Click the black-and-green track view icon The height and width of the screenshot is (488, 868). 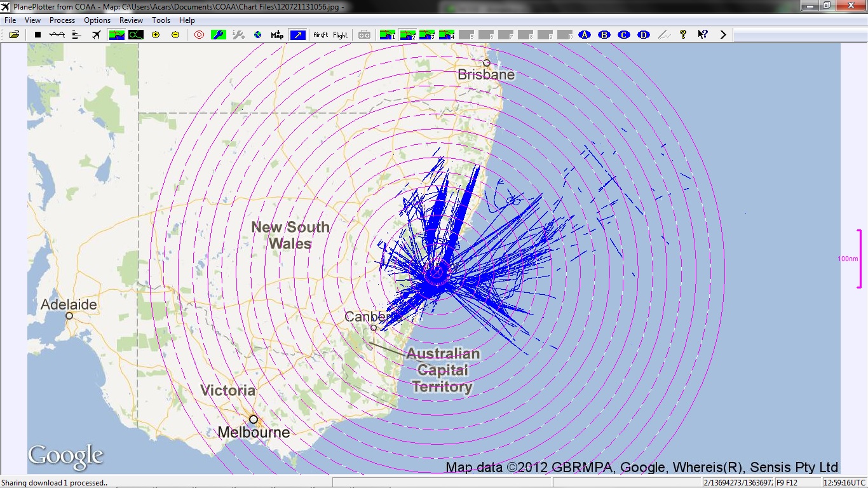136,35
